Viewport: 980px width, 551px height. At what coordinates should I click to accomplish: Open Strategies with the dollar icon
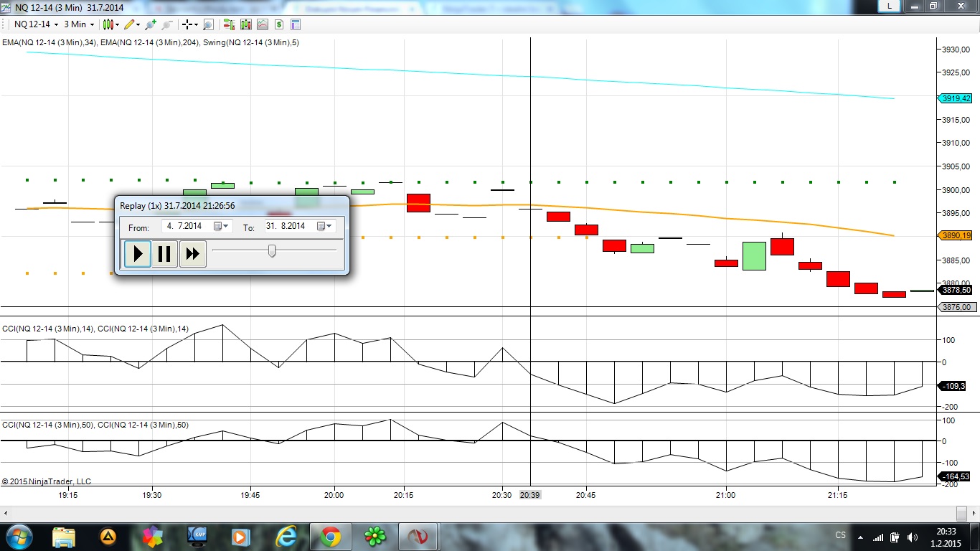coord(279,24)
